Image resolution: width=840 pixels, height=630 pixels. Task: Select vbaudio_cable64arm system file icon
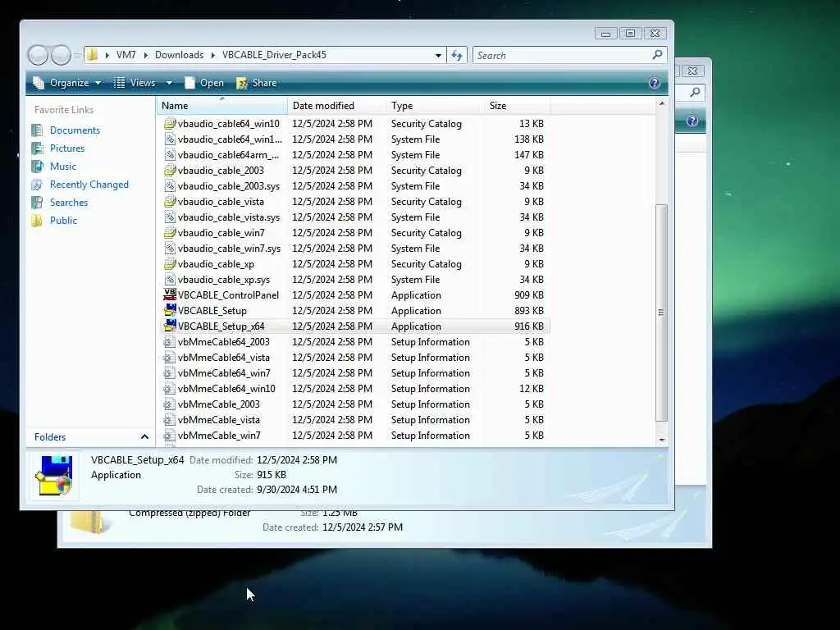[x=170, y=154]
